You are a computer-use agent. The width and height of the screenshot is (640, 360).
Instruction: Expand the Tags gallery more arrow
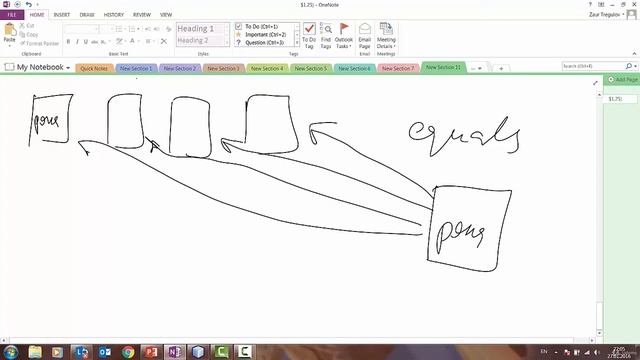pyautogui.click(x=297, y=43)
